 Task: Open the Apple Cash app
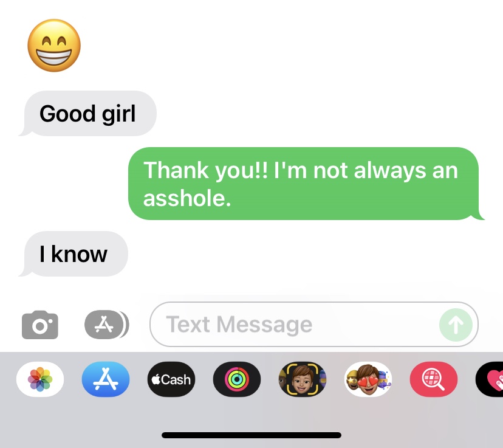click(x=171, y=379)
